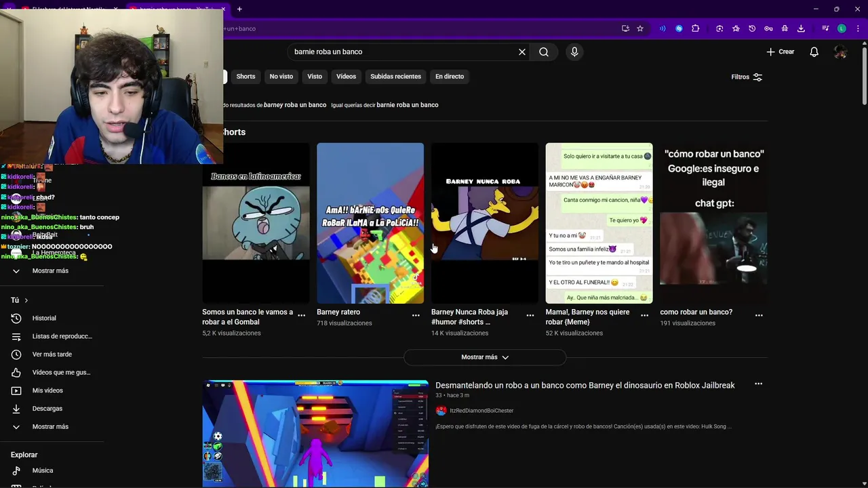
Task: Start voice search with the microphone icon
Action: tap(574, 52)
